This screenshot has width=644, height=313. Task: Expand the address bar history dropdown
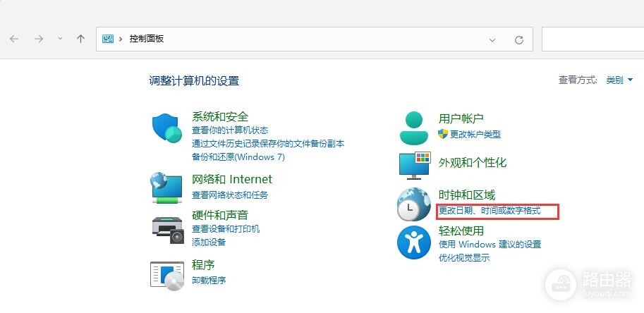(492, 39)
